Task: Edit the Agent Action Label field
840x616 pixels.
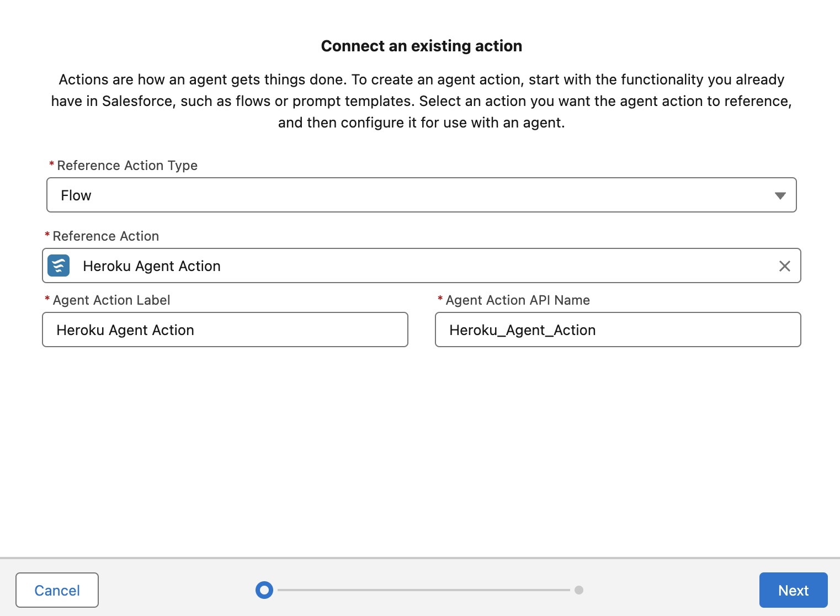Action: click(x=225, y=330)
